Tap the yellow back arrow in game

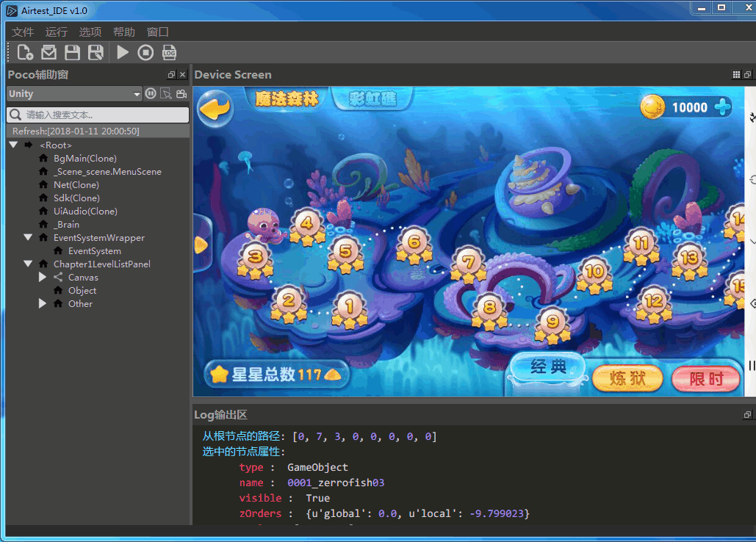click(x=215, y=109)
